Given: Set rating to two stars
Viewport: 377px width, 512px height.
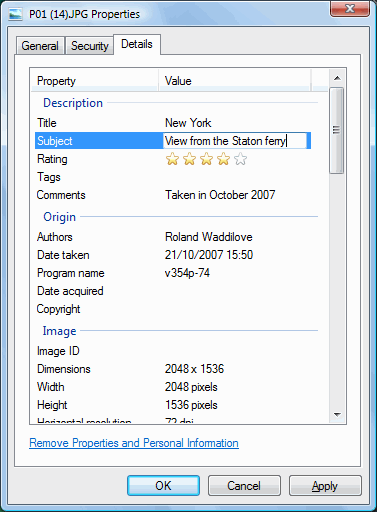Looking at the screenshot, I should pyautogui.click(x=189, y=159).
